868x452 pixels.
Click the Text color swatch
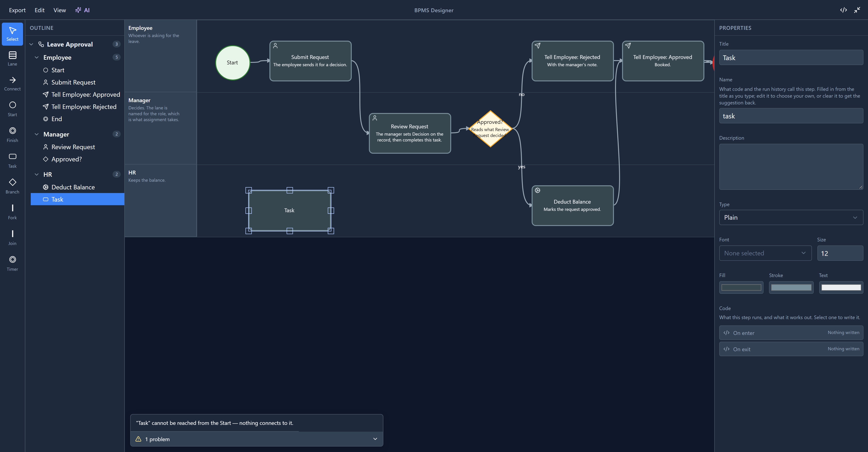coord(841,287)
